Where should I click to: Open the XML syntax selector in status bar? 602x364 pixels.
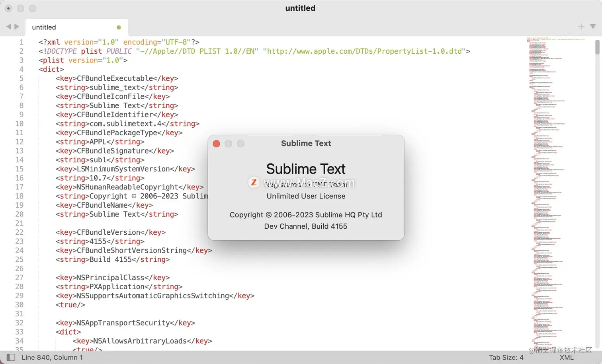pos(567,357)
